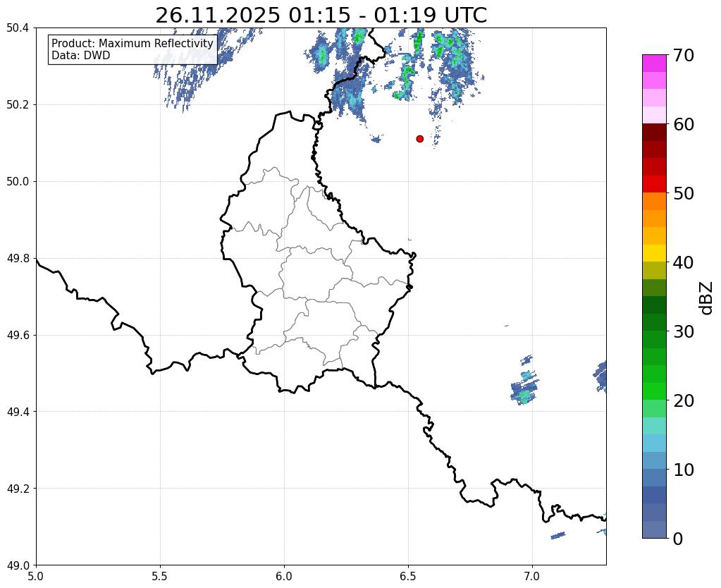This screenshot has width=721, height=588.
Task: Click the dBZ colorbar axis label
Action: [x=705, y=298]
